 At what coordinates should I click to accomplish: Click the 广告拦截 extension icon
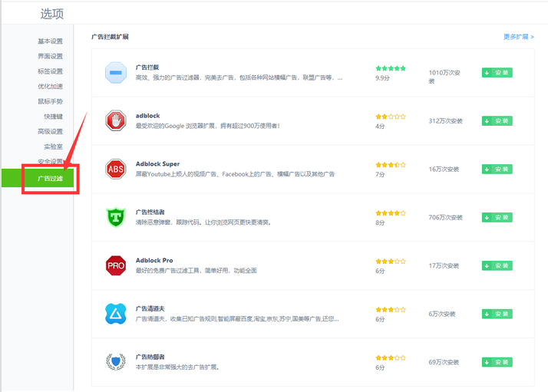tap(116, 73)
